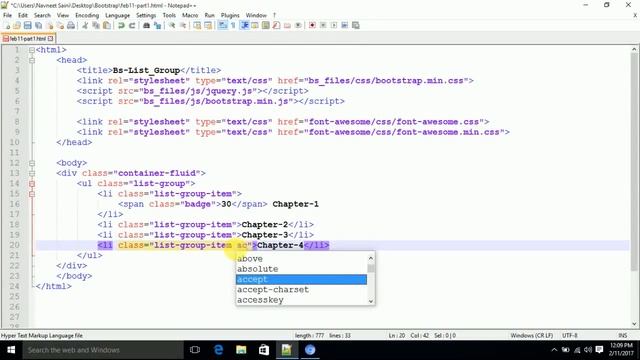Click the New file toolbar icon
This screenshot has height=360, width=640.
tap(7, 25)
